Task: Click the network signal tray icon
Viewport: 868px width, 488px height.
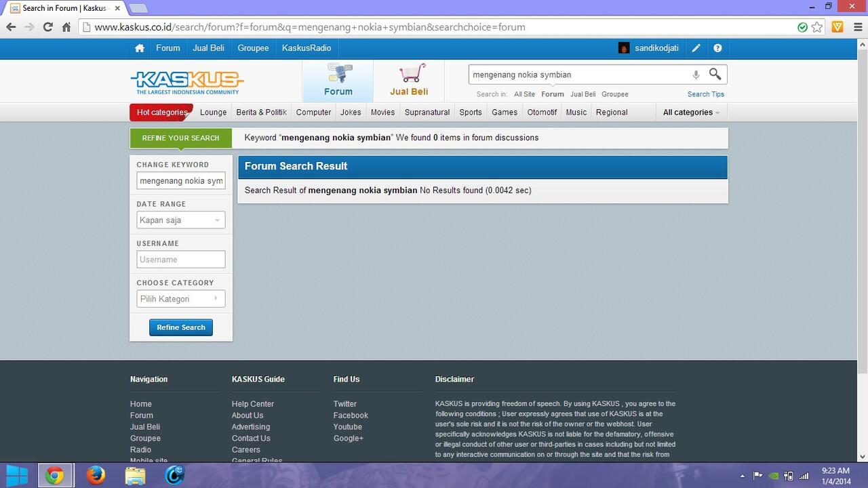Action: click(804, 476)
